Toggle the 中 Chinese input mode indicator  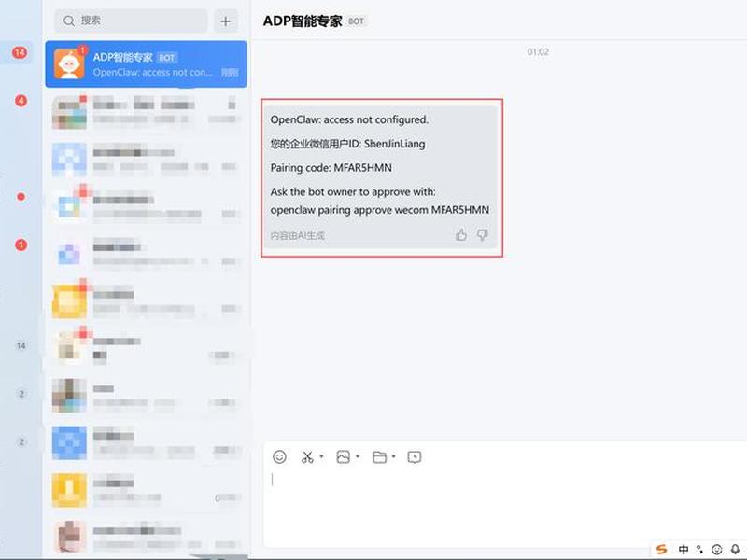click(684, 550)
